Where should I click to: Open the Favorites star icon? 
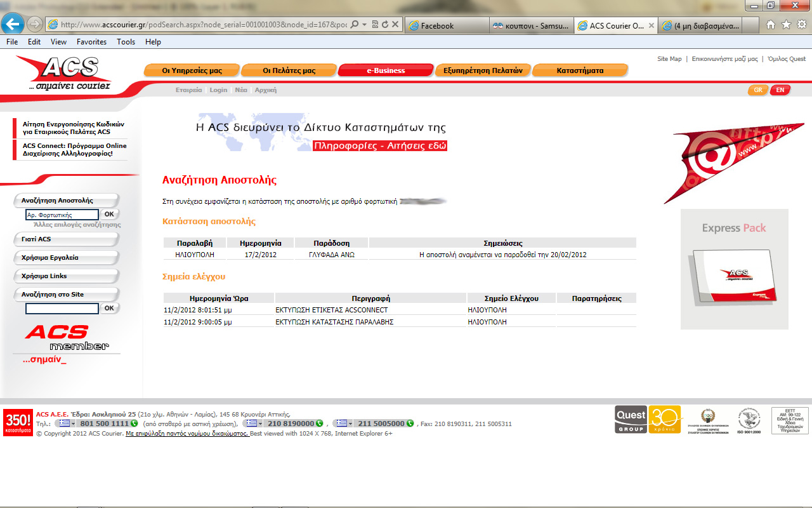[786, 25]
